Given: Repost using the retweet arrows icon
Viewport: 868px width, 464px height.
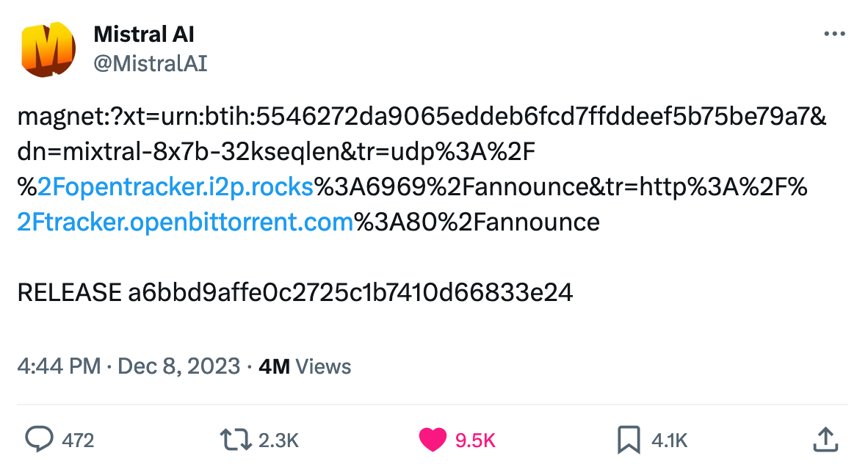Looking at the screenshot, I should click(x=235, y=440).
